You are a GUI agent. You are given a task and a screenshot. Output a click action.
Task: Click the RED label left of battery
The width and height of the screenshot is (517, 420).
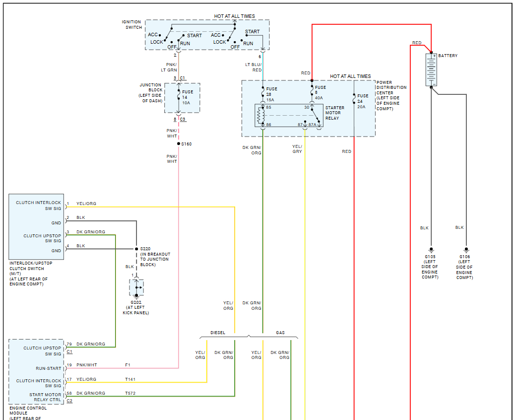click(x=417, y=43)
